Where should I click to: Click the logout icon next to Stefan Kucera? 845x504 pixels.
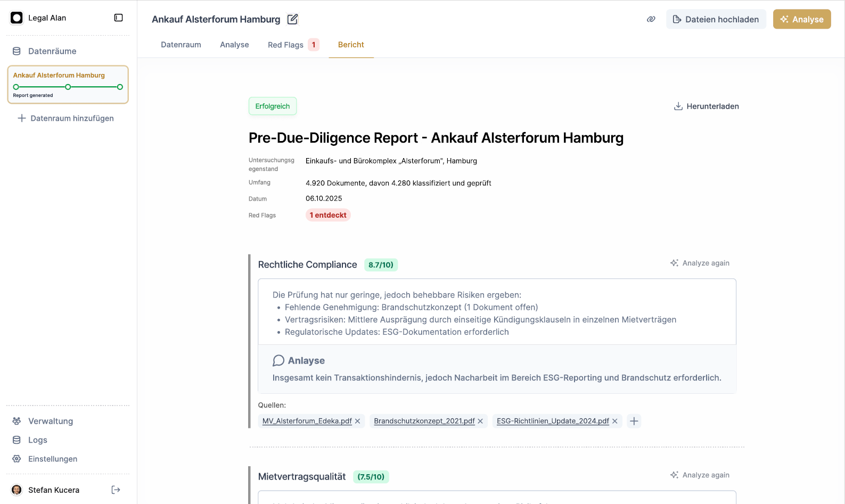coord(116,490)
